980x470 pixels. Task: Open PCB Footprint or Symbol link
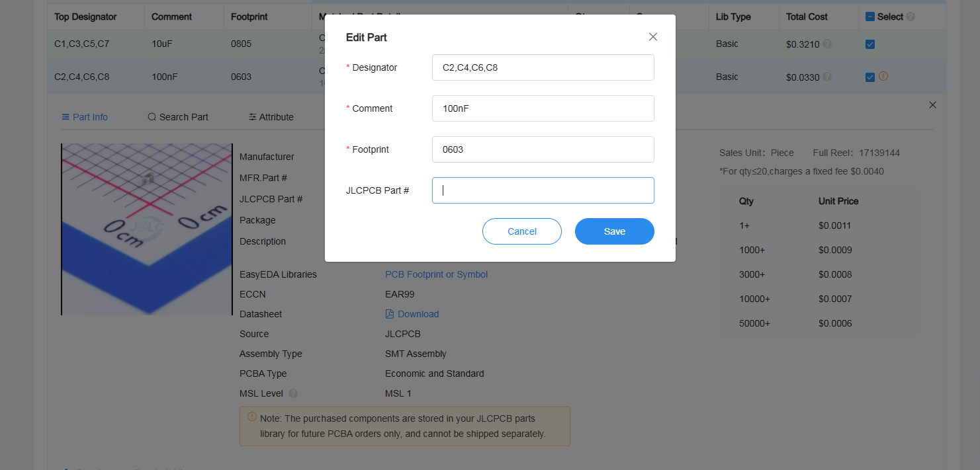click(436, 274)
